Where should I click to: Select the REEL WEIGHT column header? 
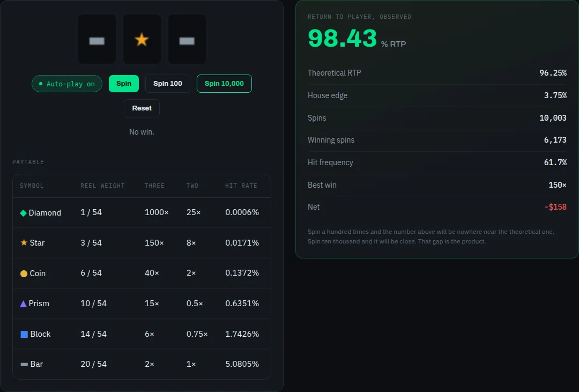pyautogui.click(x=102, y=186)
